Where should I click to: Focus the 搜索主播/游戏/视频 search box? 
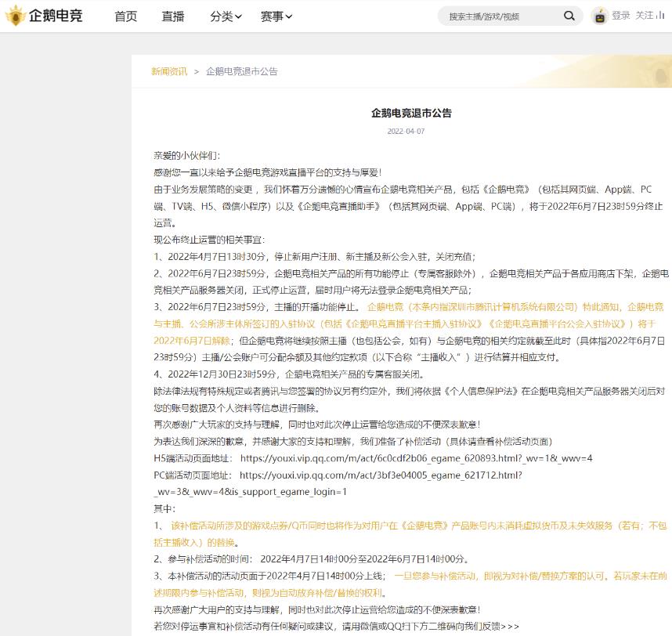tap(501, 16)
